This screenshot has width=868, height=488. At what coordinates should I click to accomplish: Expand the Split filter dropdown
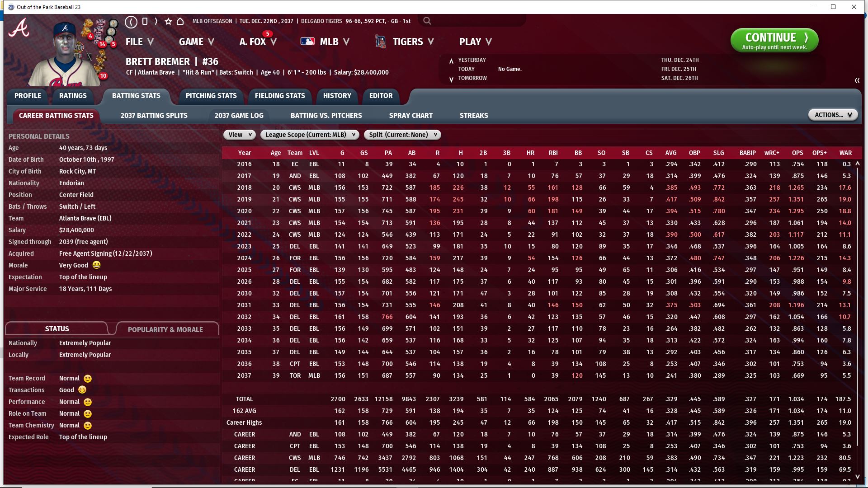(x=402, y=135)
